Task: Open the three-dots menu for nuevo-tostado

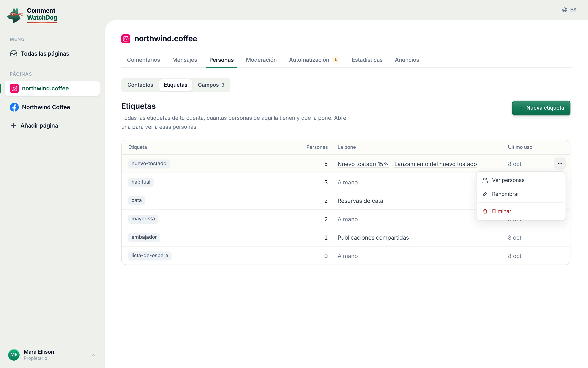Action: coord(560,164)
